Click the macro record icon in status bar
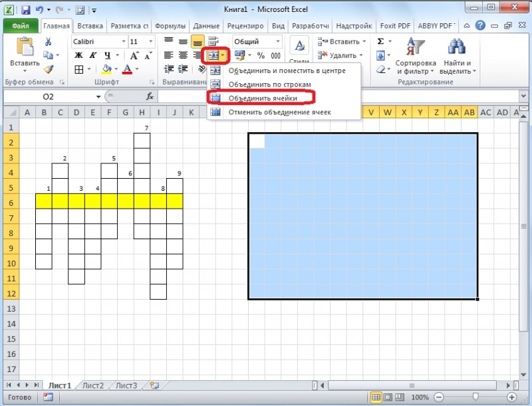Image resolution: width=532 pixels, height=406 pixels. [48, 397]
